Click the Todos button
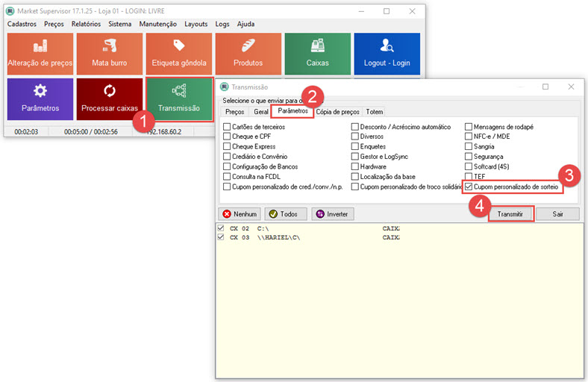 point(286,214)
